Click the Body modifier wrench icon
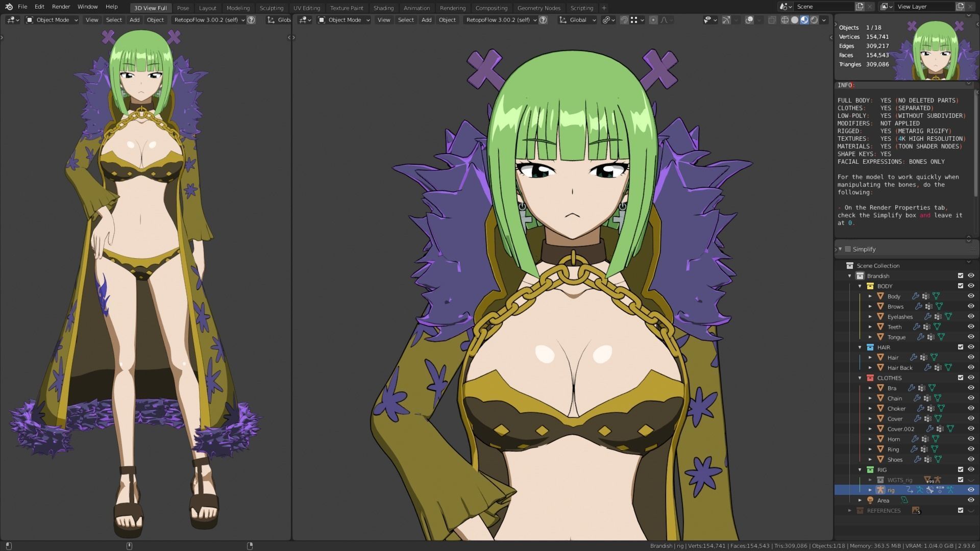Image resolution: width=980 pixels, height=551 pixels. [x=915, y=296]
